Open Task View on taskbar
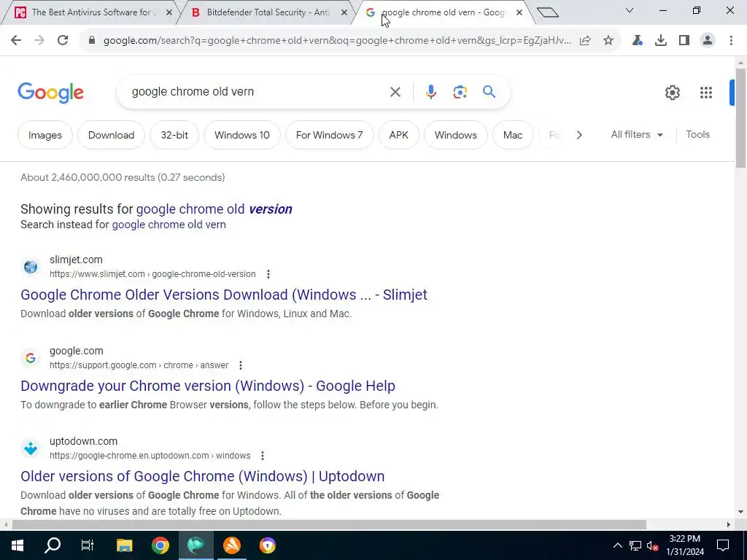Viewport: 747px width, 560px height. click(88, 545)
